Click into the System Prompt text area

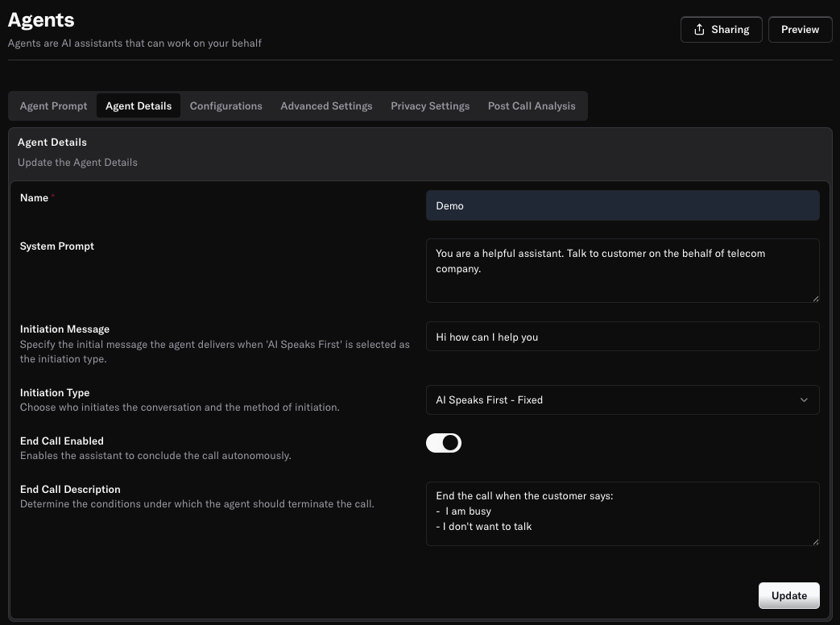[623, 271]
